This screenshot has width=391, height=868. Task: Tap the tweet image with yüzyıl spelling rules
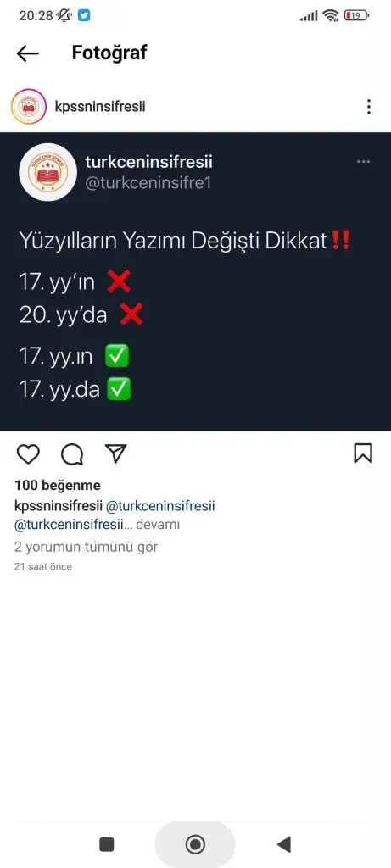click(195, 281)
